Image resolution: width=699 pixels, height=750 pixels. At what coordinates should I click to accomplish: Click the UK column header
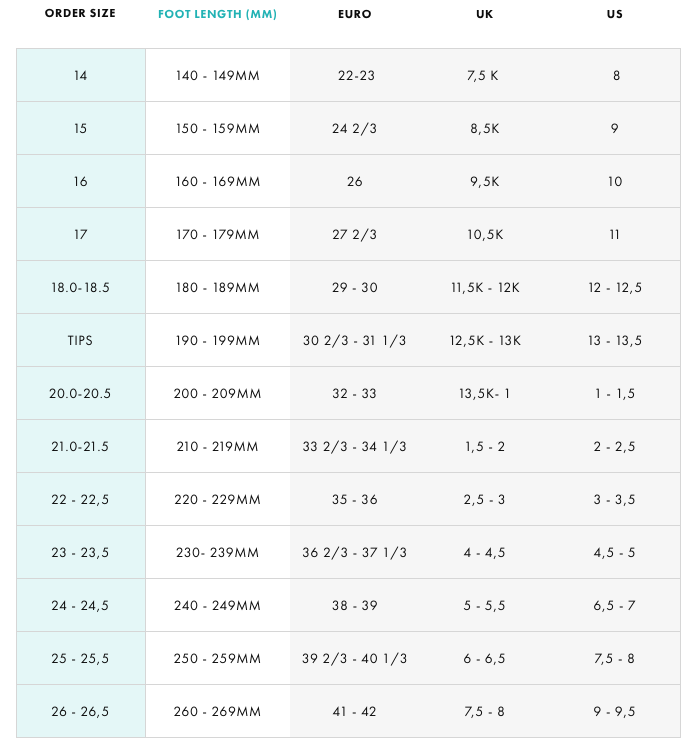click(484, 14)
